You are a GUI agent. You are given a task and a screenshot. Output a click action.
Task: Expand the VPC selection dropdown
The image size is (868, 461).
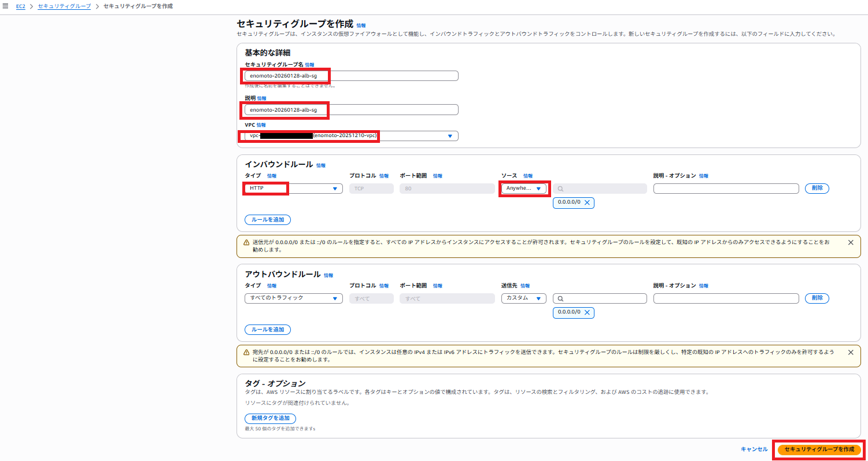pos(450,136)
